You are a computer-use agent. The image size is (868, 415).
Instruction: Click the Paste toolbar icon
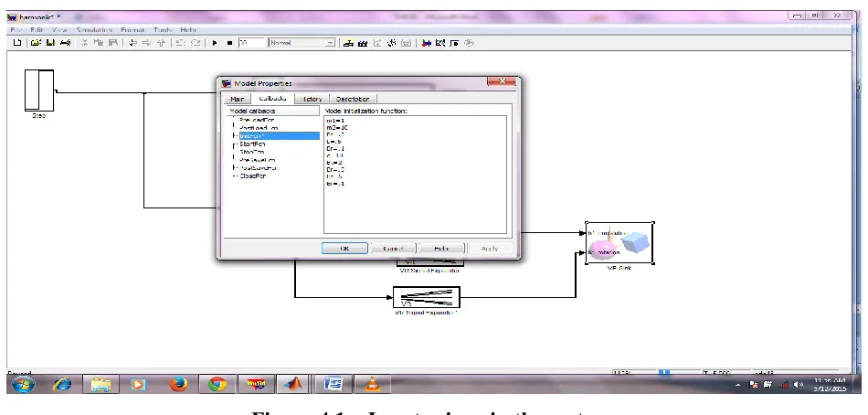click(113, 43)
